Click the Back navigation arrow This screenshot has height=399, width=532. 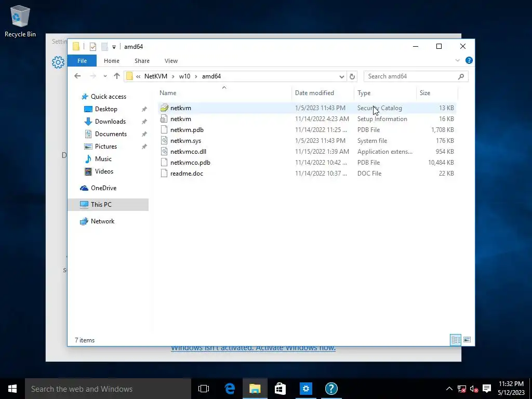[77, 76]
